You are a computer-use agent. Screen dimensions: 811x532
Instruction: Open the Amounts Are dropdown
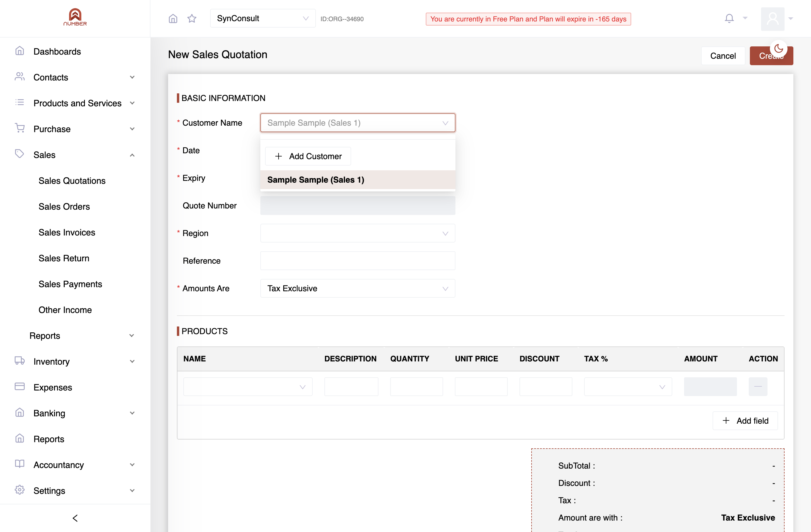[x=357, y=288]
